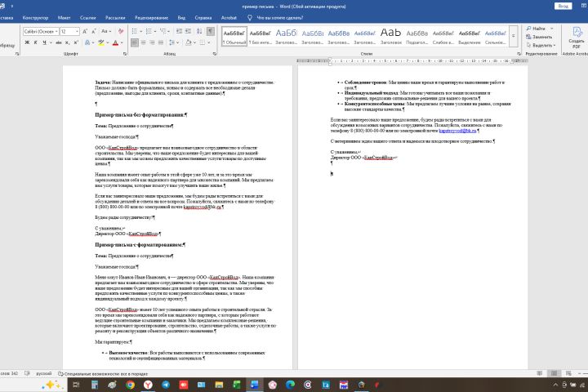
Task: Align text to the right
Action: tap(152, 42)
